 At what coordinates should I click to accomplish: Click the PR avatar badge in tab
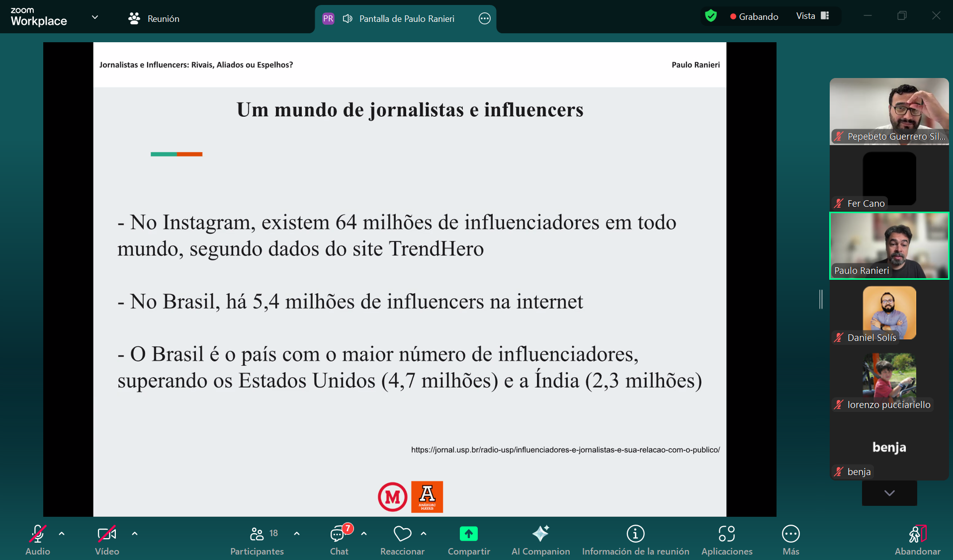coord(328,18)
